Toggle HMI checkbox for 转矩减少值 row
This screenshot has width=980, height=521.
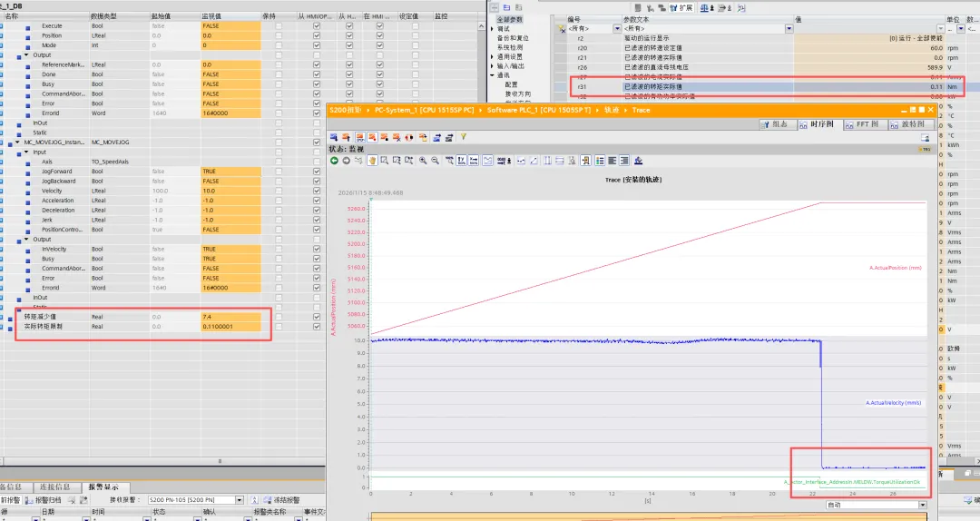click(316, 316)
